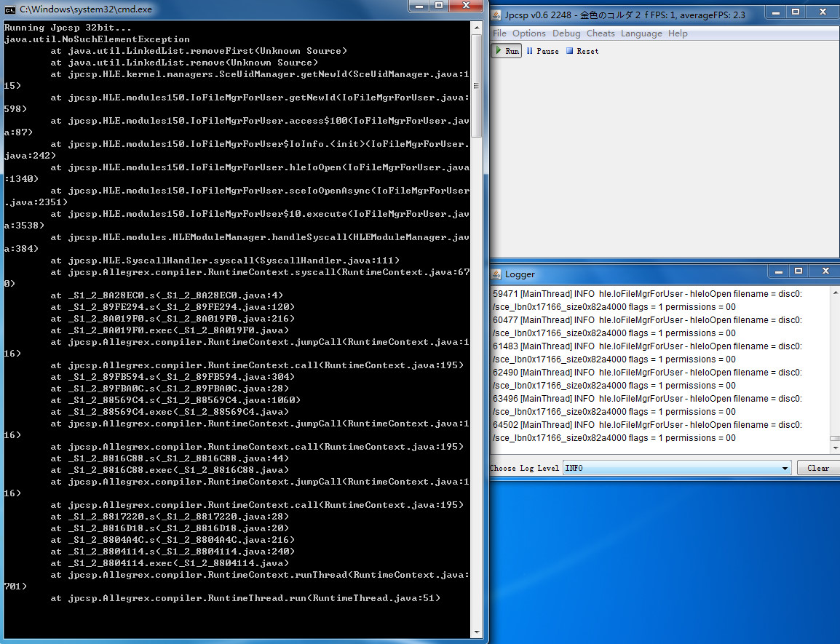840x644 pixels.
Task: Click the 'Choose Log Level' label
Action: click(x=525, y=468)
